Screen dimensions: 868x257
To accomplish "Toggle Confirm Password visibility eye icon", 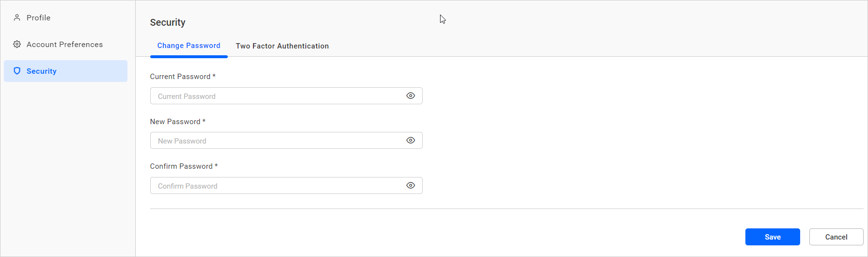I will (x=410, y=186).
